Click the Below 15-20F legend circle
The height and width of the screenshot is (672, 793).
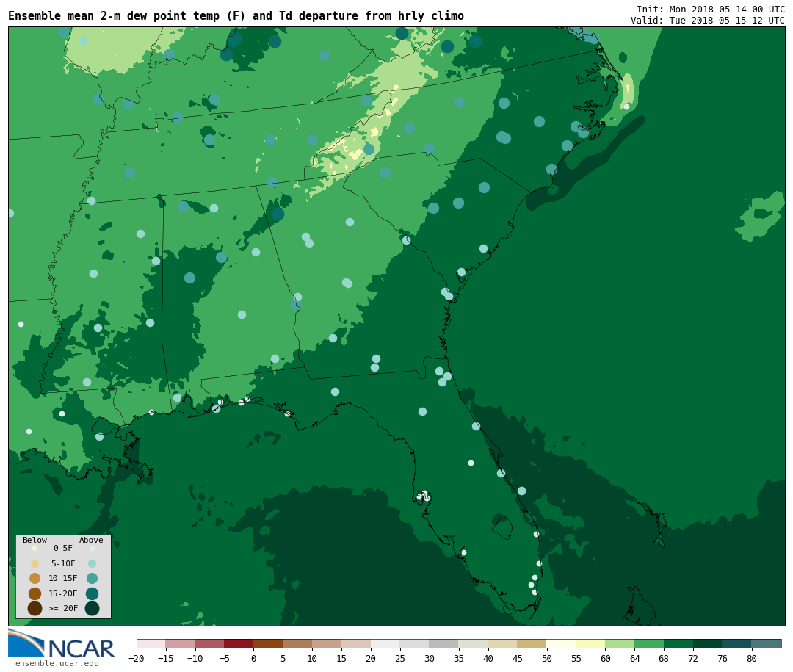(x=35, y=593)
